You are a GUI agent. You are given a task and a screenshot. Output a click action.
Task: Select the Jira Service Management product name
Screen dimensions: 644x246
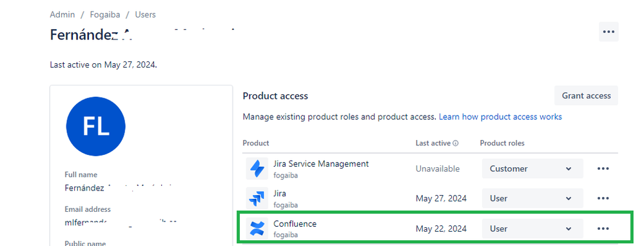tap(321, 164)
